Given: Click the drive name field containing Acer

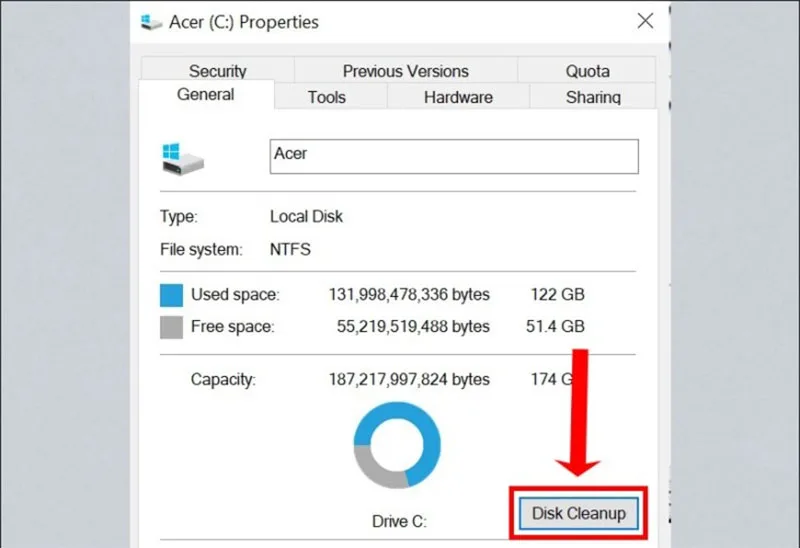Looking at the screenshot, I should click(454, 156).
